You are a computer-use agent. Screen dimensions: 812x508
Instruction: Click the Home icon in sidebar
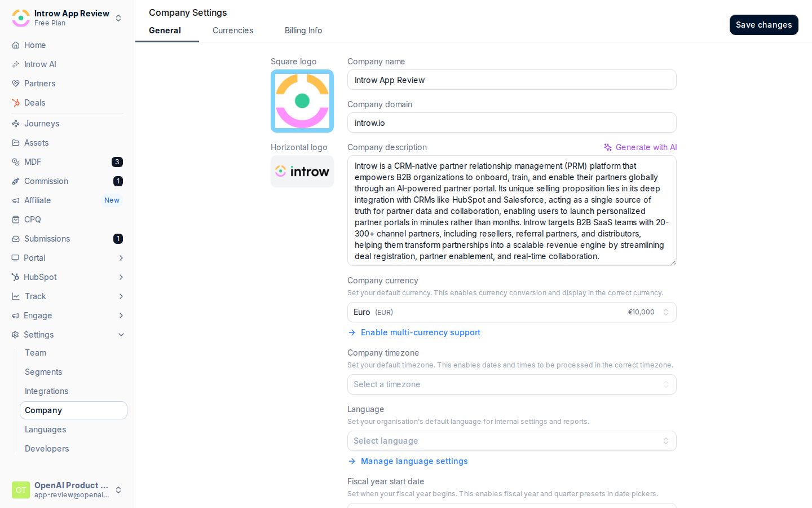16,45
